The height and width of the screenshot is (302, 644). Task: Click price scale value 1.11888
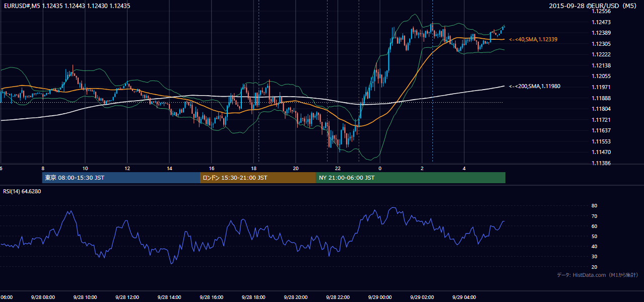pyautogui.click(x=602, y=98)
